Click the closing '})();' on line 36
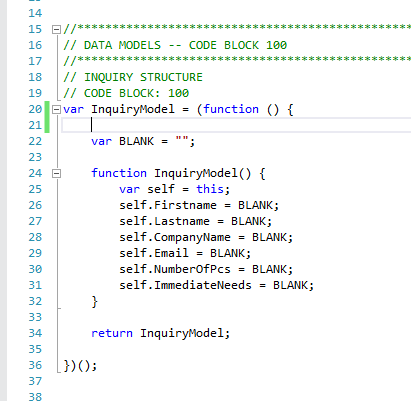The width and height of the screenshot is (411, 401). pos(80,366)
